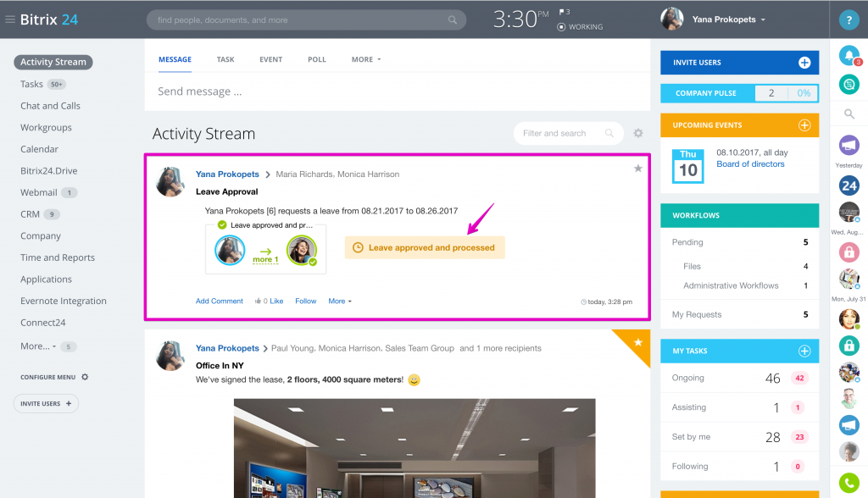Screen dimensions: 868x498
Task: Expand 'more 1' participants in workflow box
Action: (x=265, y=259)
